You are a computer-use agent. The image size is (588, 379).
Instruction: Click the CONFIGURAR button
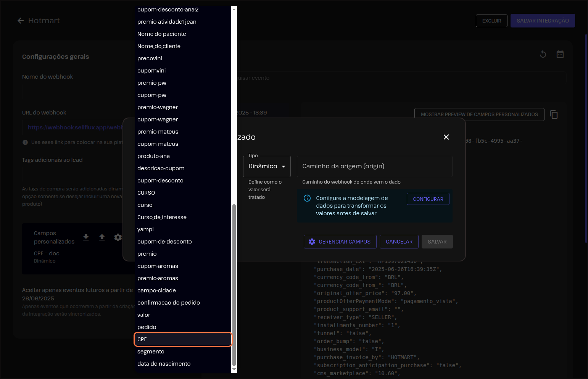[x=428, y=199]
